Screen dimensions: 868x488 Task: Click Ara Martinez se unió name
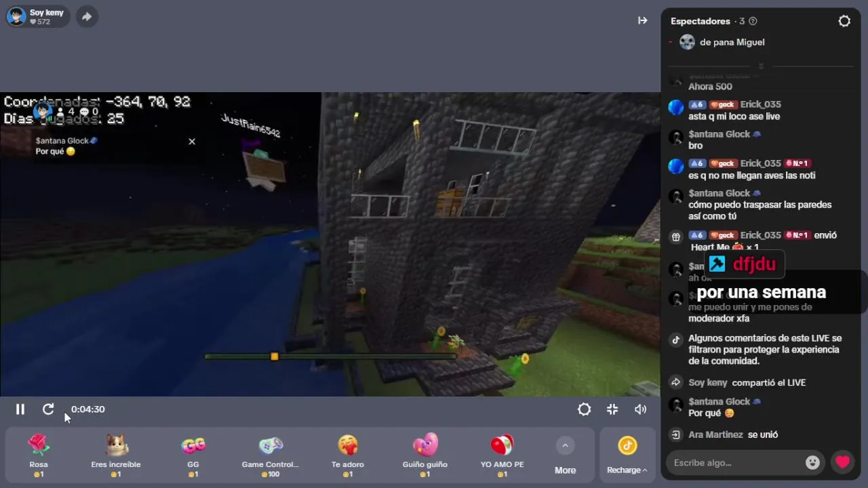(715, 435)
